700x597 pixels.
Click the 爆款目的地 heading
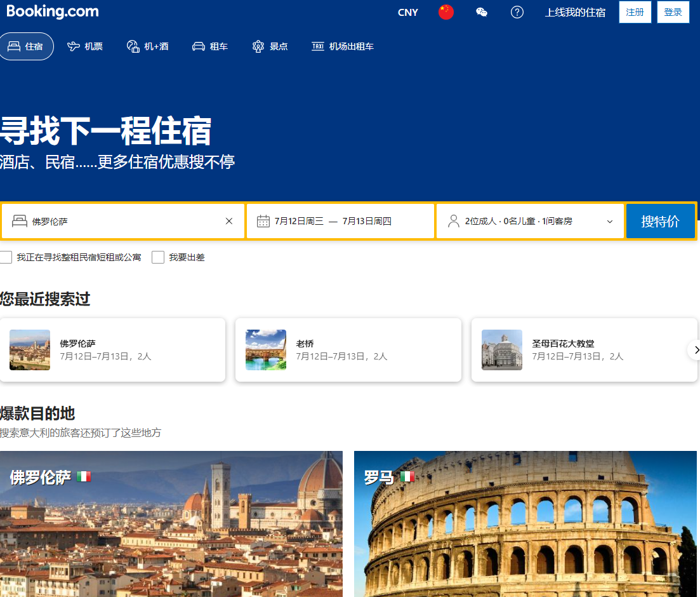pyautogui.click(x=37, y=413)
